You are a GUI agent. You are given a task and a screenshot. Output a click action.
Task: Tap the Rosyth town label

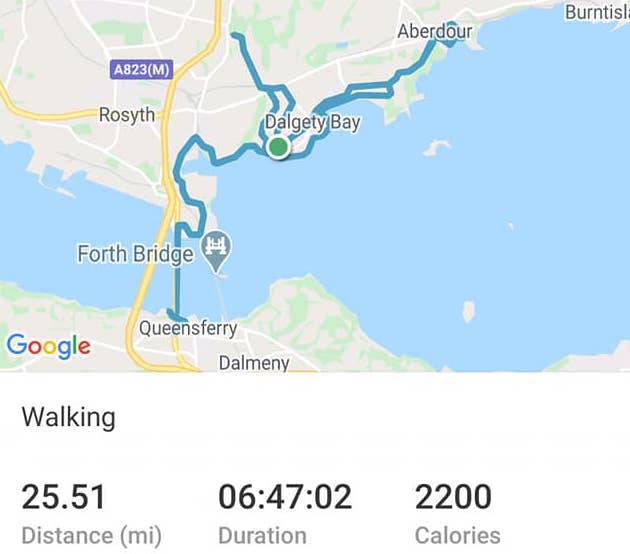(127, 115)
